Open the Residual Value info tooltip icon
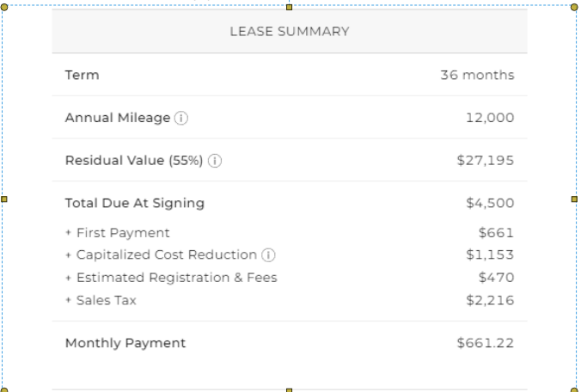Screen dimensions: 581x392 click(215, 161)
